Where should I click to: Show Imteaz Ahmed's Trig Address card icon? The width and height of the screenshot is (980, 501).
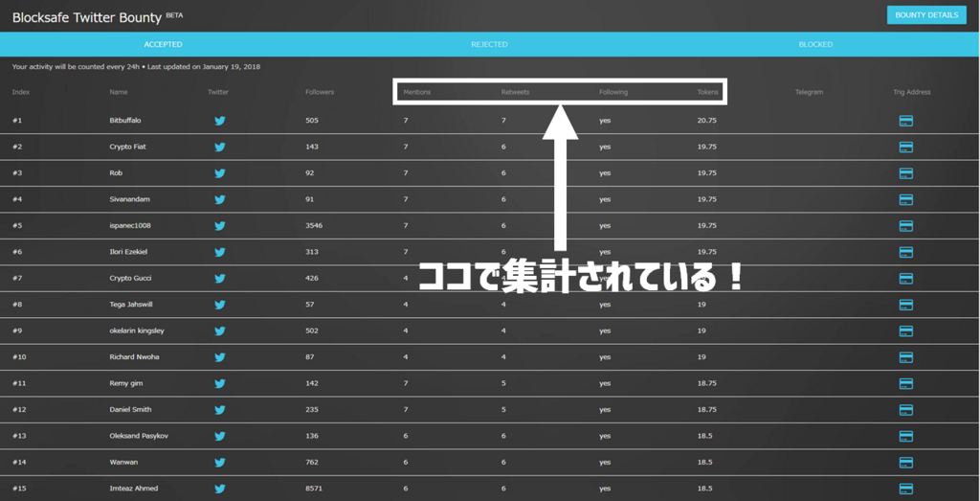[x=905, y=489]
